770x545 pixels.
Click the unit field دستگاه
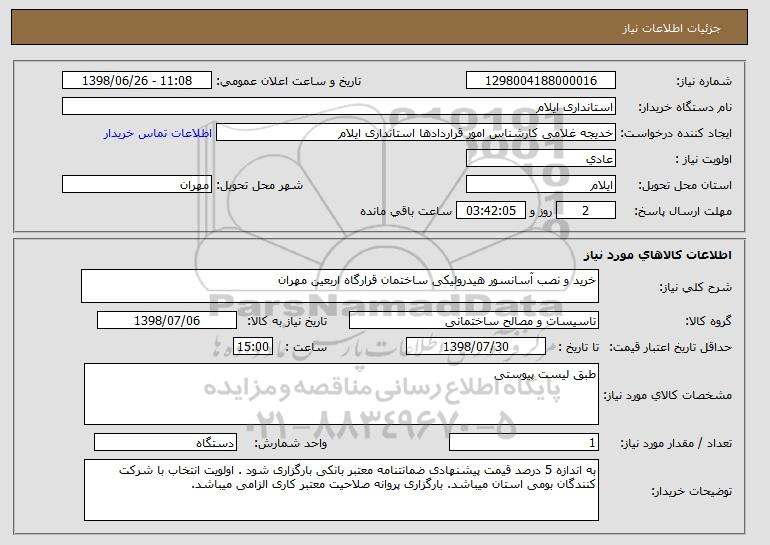click(x=165, y=442)
